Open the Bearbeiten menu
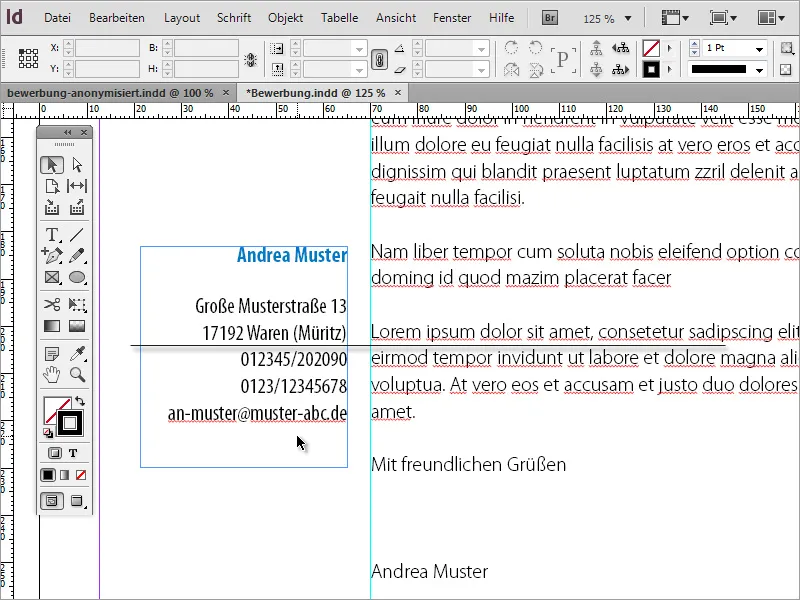Image resolution: width=800 pixels, height=600 pixels. click(x=117, y=18)
